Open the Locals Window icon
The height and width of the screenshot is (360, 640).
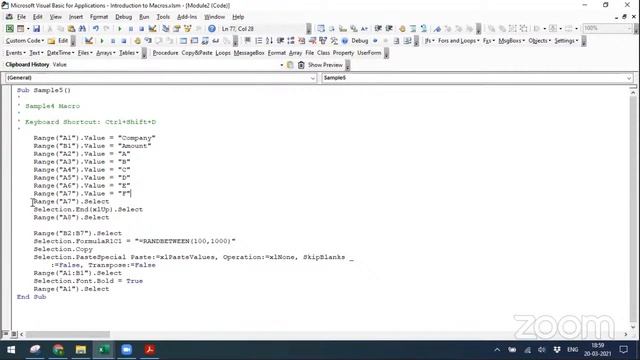click(183, 41)
